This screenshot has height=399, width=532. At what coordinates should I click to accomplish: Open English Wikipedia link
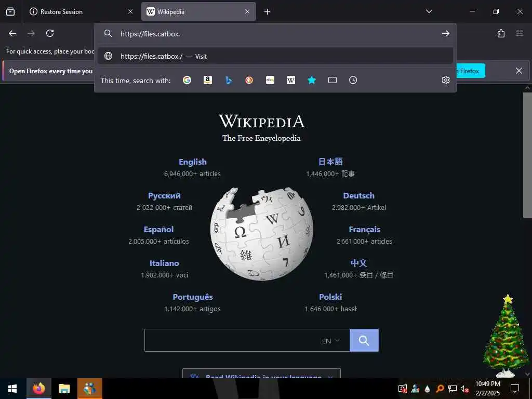193,162
